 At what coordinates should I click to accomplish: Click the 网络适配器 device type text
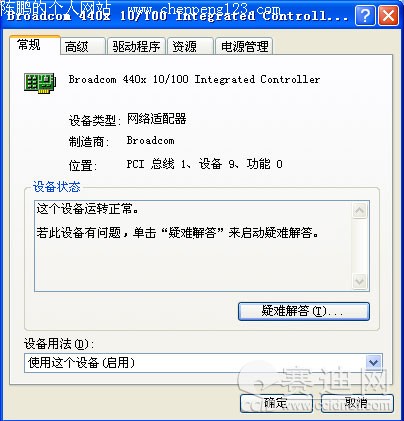pyautogui.click(x=156, y=119)
